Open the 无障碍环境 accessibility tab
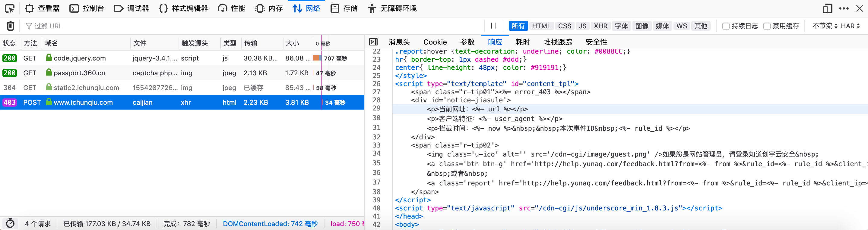This screenshot has width=868, height=230. (392, 8)
